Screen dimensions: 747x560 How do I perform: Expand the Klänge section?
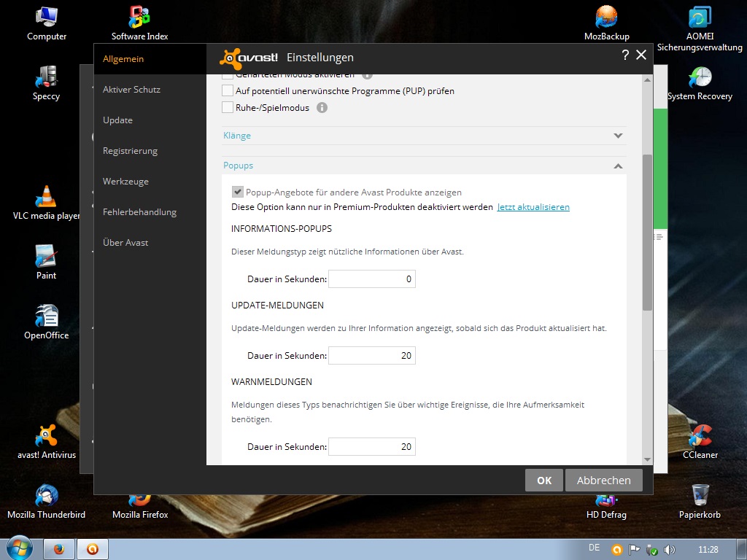424,136
